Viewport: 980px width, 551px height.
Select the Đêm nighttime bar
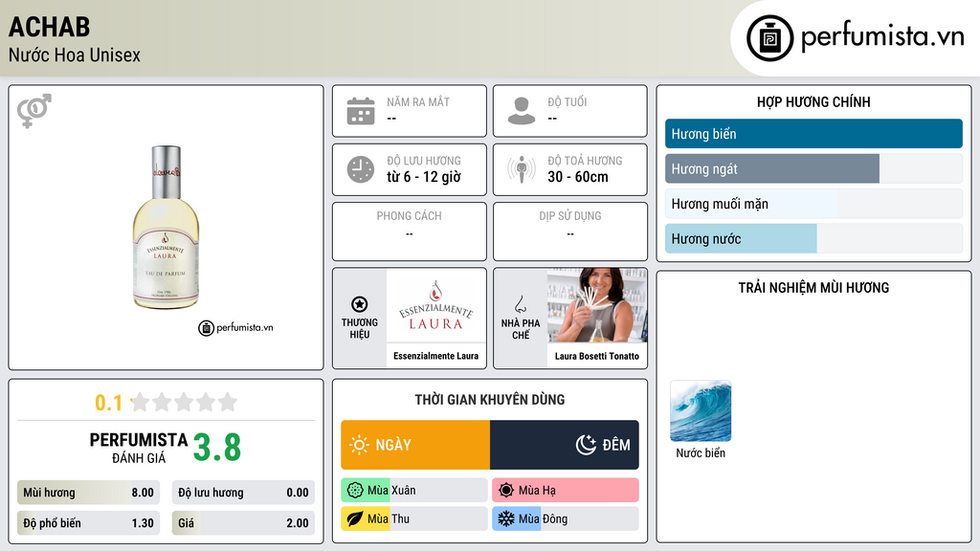point(565,445)
